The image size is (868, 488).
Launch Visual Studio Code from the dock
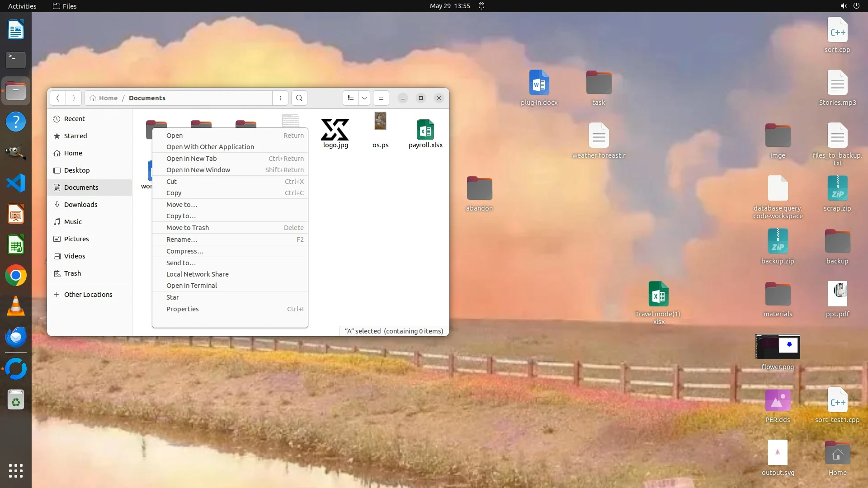coord(16,183)
